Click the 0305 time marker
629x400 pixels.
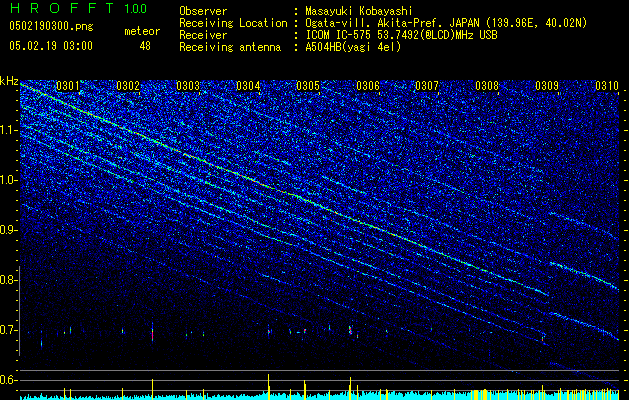click(x=308, y=86)
